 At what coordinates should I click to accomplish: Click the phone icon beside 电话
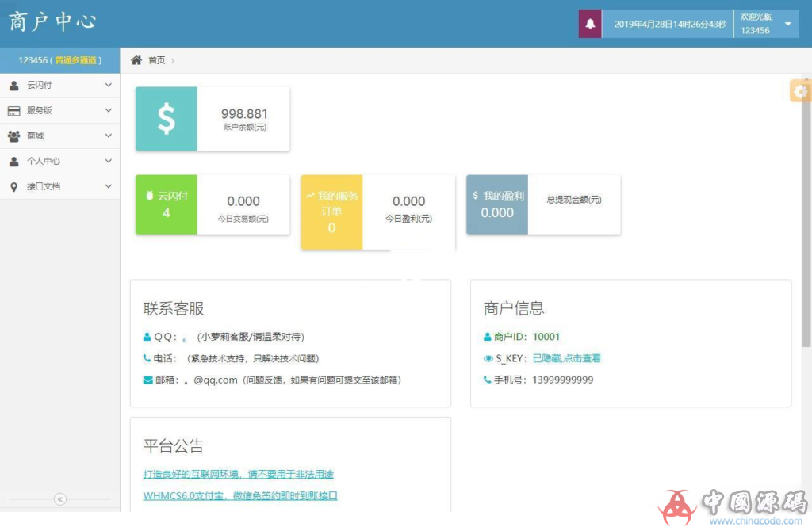[147, 357]
